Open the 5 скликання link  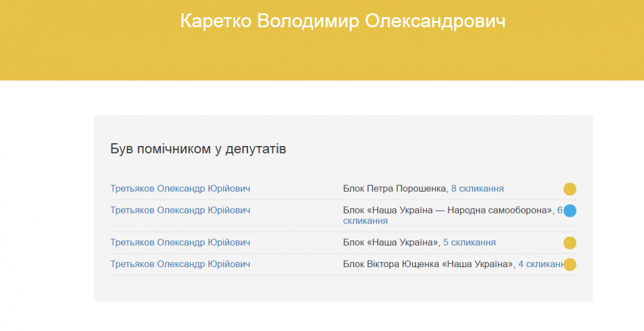pyautogui.click(x=469, y=243)
